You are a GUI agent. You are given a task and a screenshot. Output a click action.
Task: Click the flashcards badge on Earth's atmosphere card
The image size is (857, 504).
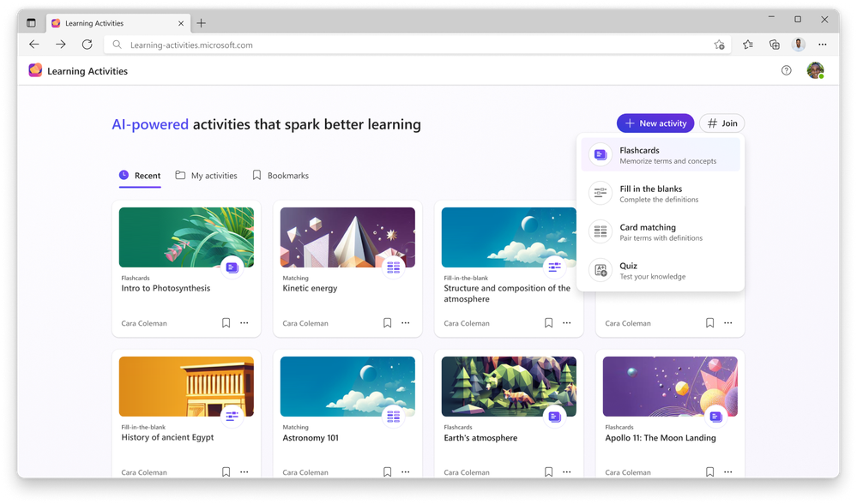click(x=555, y=417)
